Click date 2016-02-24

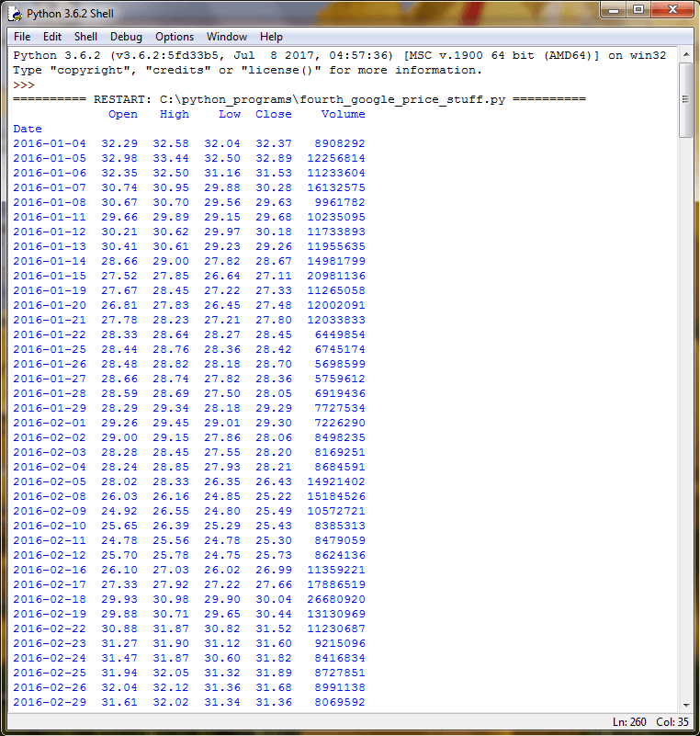[50, 658]
